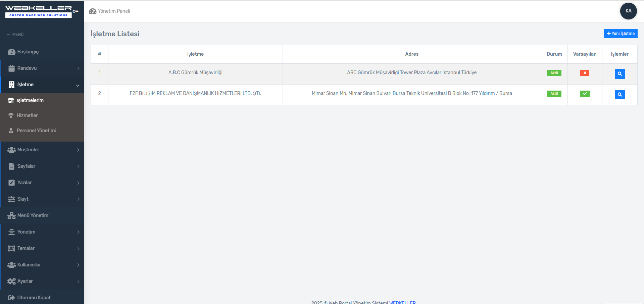Open the KA user avatar
The width and height of the screenshot is (644, 304).
(628, 11)
